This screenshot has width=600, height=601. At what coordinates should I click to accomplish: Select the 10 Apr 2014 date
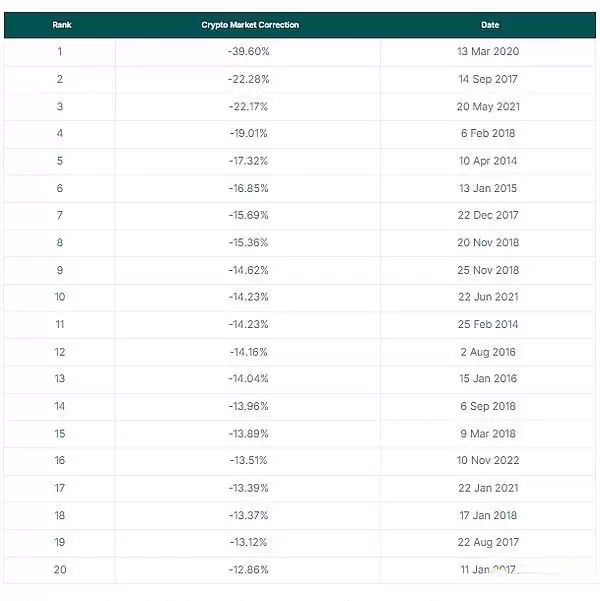tap(489, 161)
